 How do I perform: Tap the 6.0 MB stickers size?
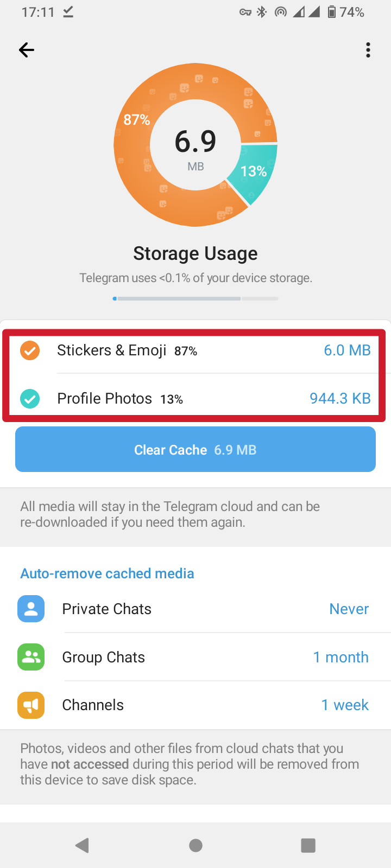pyautogui.click(x=347, y=350)
